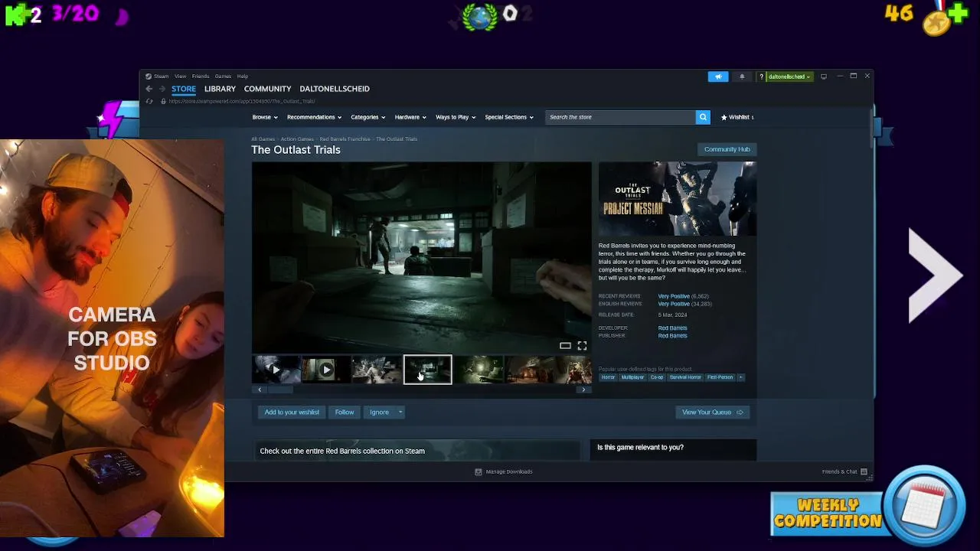Click the First-Person tag
Screen dimensions: 980x551
pyautogui.click(x=720, y=377)
